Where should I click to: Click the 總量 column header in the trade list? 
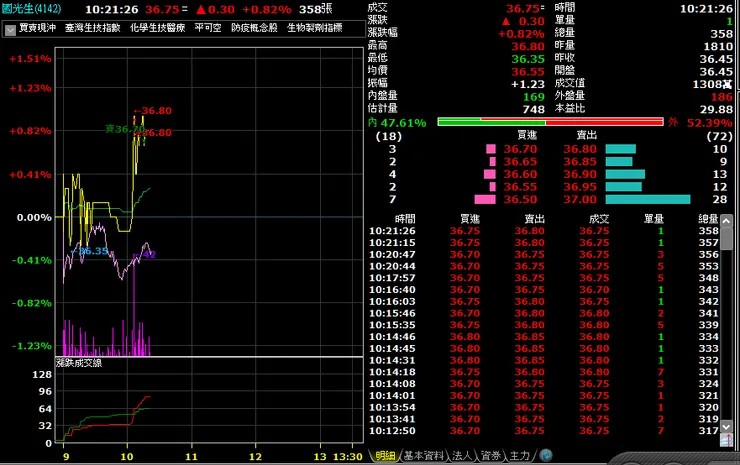(x=708, y=219)
